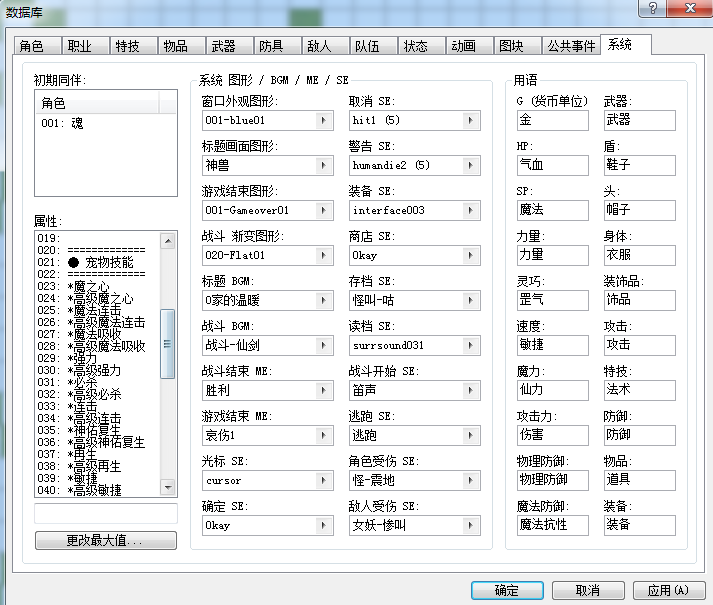
Task: Switch to the 武器 tab
Action: [230, 46]
